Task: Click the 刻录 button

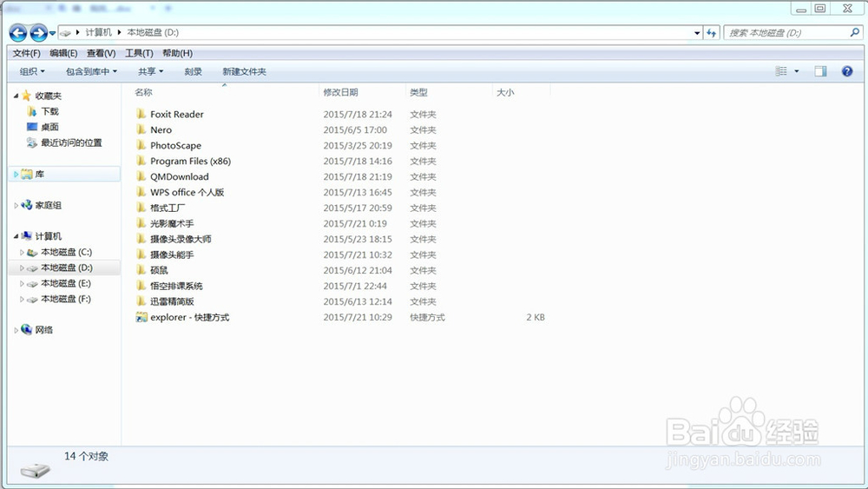Action: (x=194, y=71)
